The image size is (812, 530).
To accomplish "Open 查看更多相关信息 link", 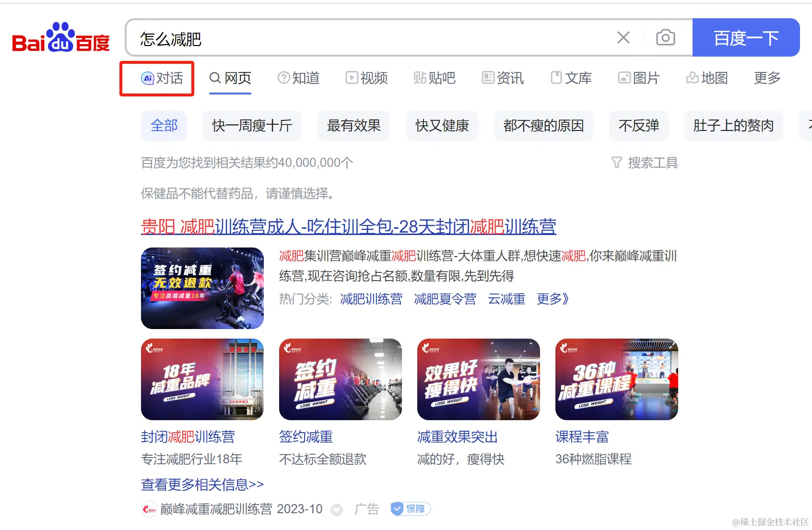I will tap(202, 484).
